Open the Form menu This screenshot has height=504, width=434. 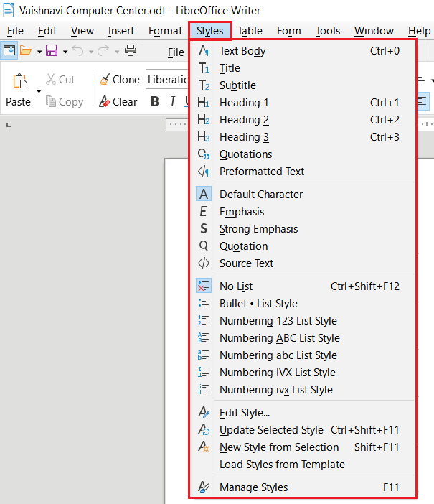pyautogui.click(x=289, y=31)
